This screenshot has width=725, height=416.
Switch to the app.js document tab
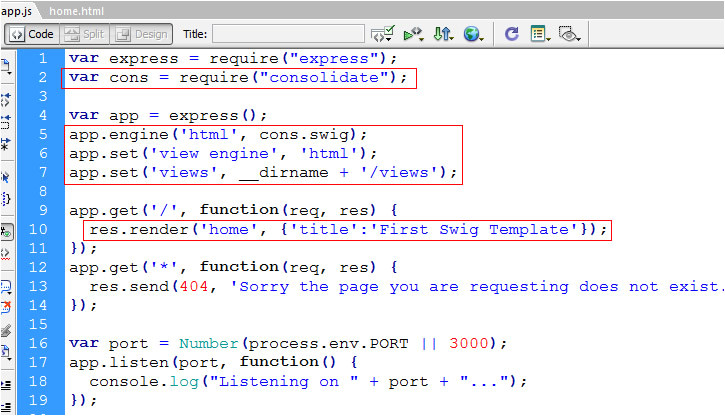coord(17,11)
